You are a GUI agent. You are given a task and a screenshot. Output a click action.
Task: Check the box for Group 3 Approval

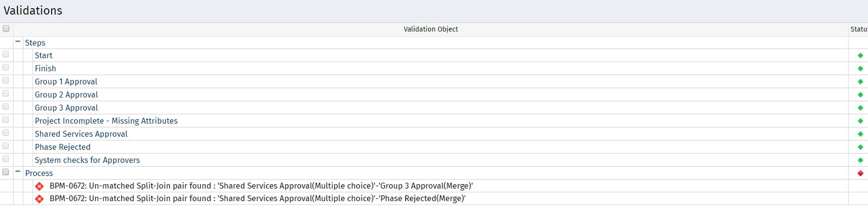[x=6, y=107]
